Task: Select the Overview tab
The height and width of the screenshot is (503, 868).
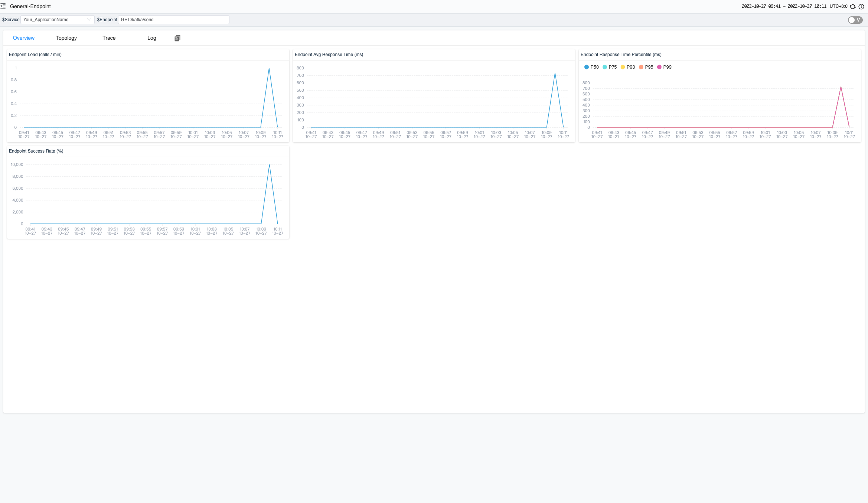Action: click(24, 38)
